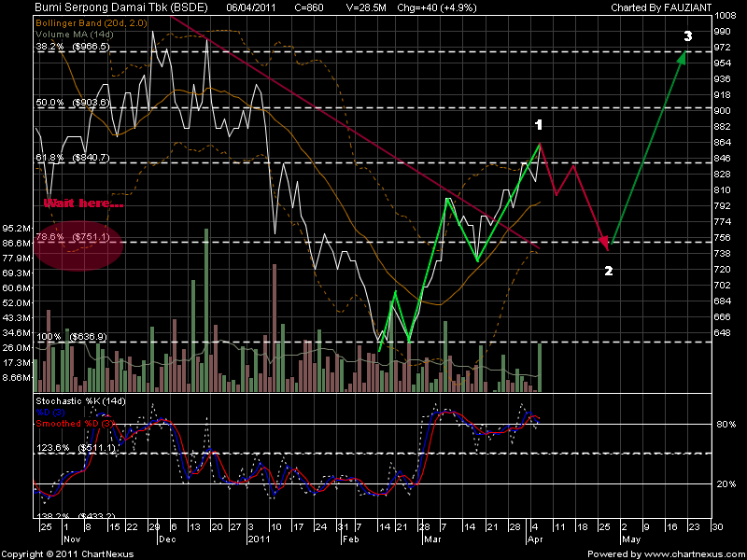Click the 80% stochastic level label
747x560 pixels.
point(726,425)
